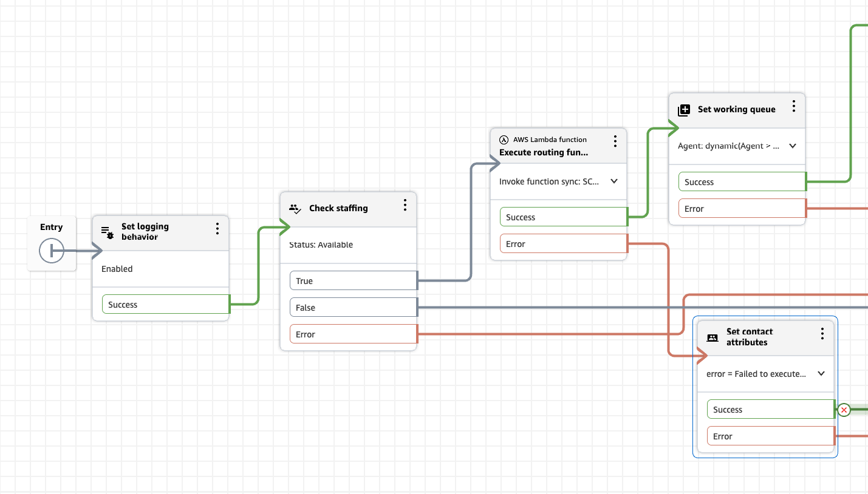The height and width of the screenshot is (494, 868).
Task: Open the Set logging behavior options menu
Action: [x=217, y=229]
